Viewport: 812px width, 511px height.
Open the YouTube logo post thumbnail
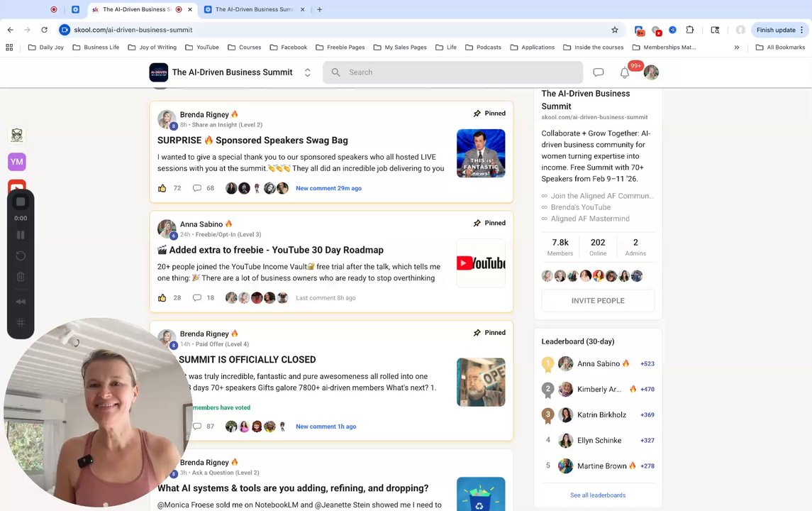tap(481, 263)
